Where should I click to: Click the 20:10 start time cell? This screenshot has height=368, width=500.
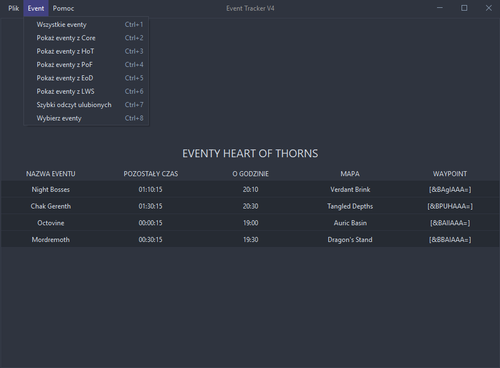pyautogui.click(x=250, y=190)
